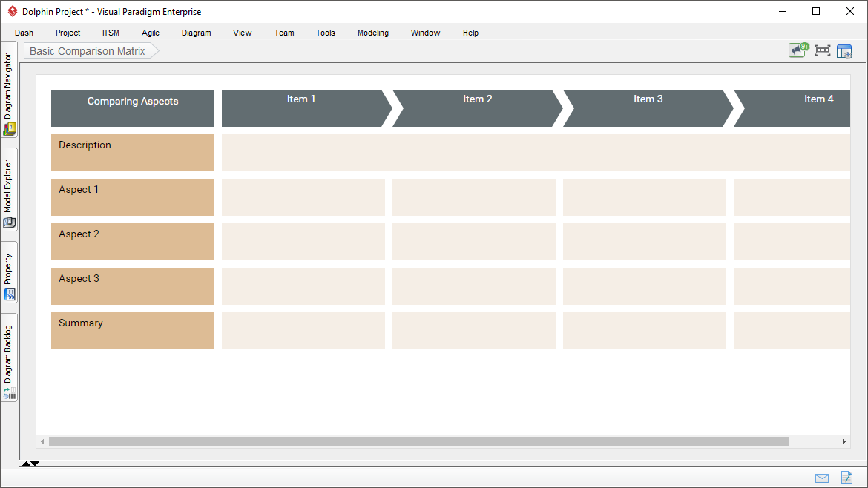Collapse pane with the up arrow

click(x=25, y=464)
